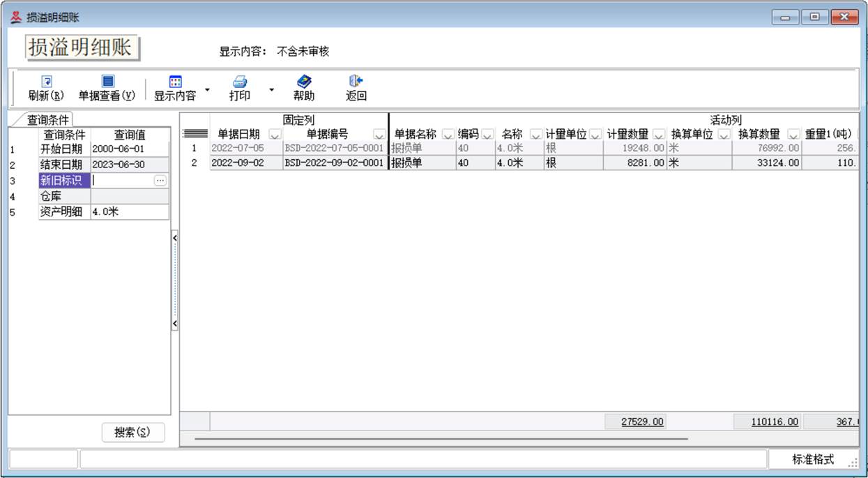The height and width of the screenshot is (478, 868).
Task: Click the Print (打印) printer icon
Action: coord(240,82)
